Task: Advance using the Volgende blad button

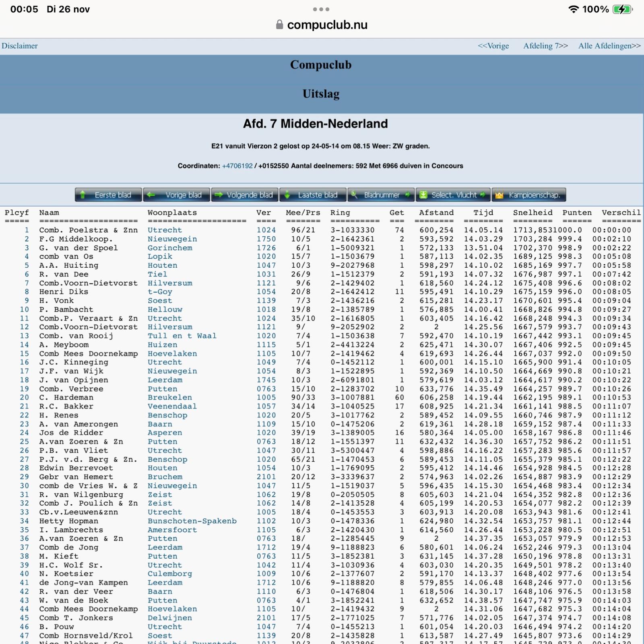Action: [245, 195]
